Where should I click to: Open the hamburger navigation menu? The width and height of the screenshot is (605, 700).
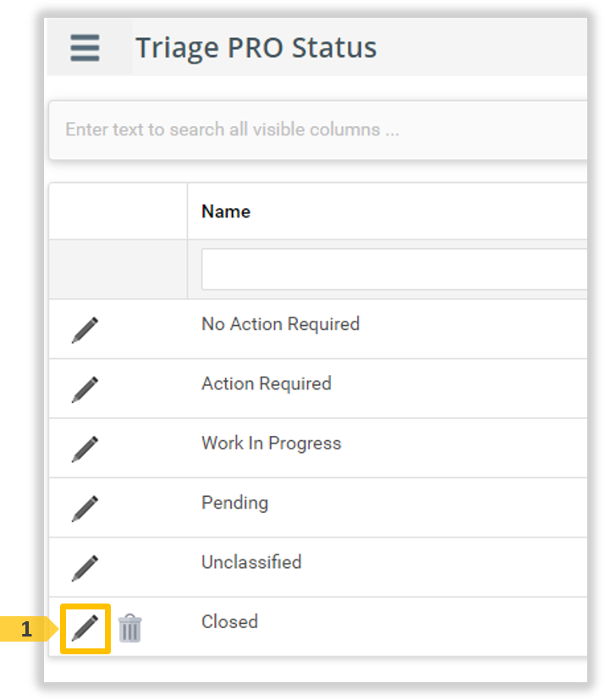coord(85,47)
